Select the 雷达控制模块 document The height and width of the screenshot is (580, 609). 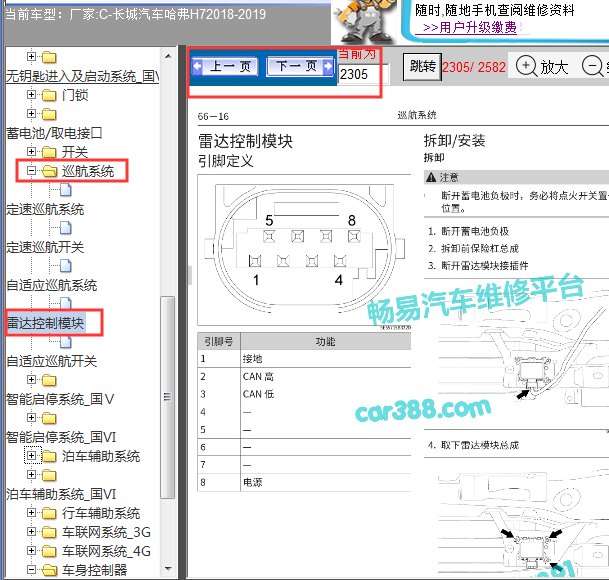[x=45, y=323]
